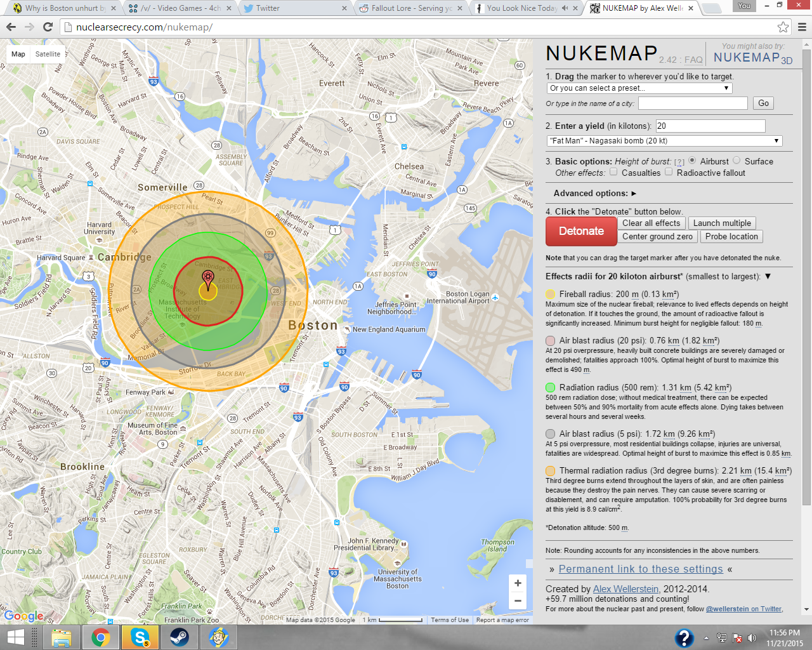Click the New England Aquarium map icon
The height and width of the screenshot is (650, 812).
pos(347,329)
